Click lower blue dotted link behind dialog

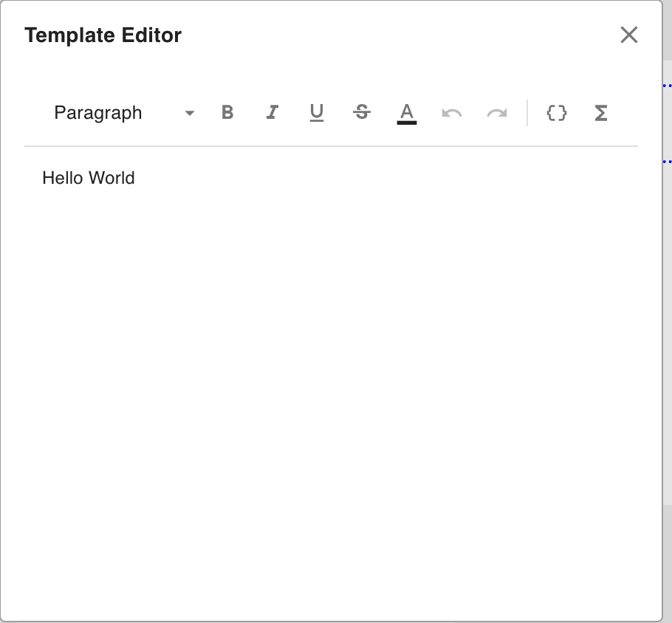pyautogui.click(x=667, y=160)
